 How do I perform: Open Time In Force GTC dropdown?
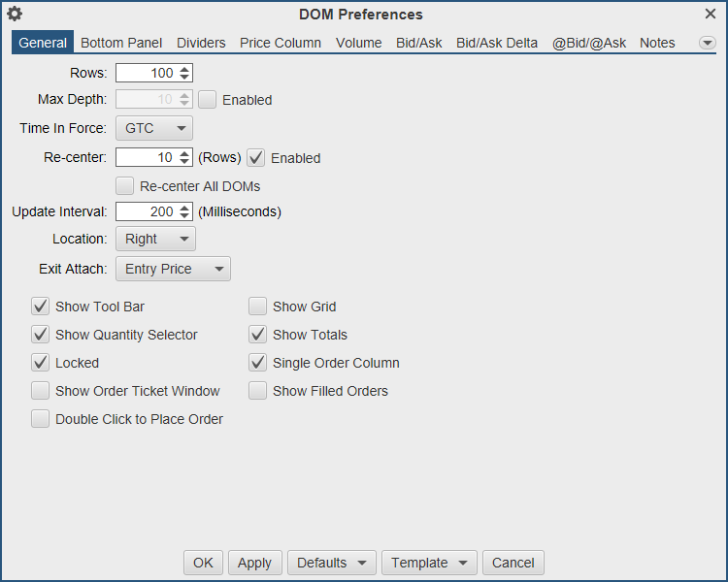(x=153, y=128)
